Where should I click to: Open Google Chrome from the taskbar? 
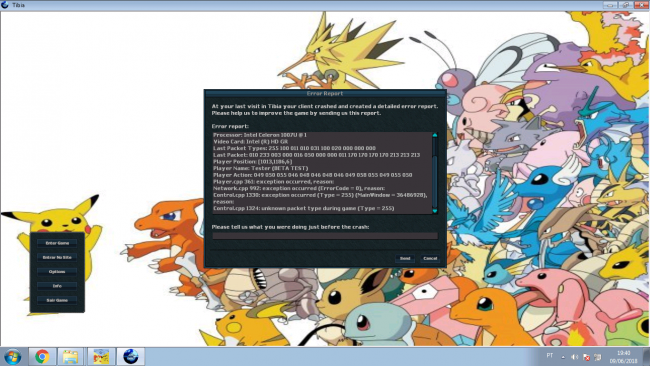[42, 356]
